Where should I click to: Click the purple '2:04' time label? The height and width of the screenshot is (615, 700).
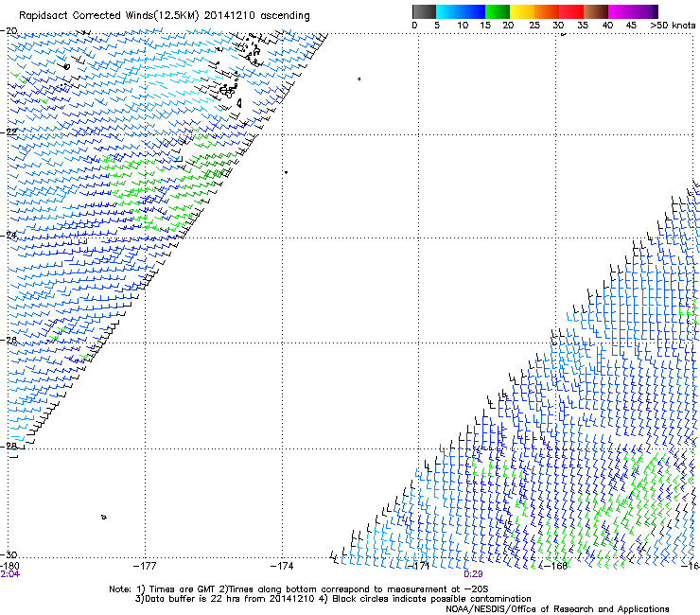point(10,574)
